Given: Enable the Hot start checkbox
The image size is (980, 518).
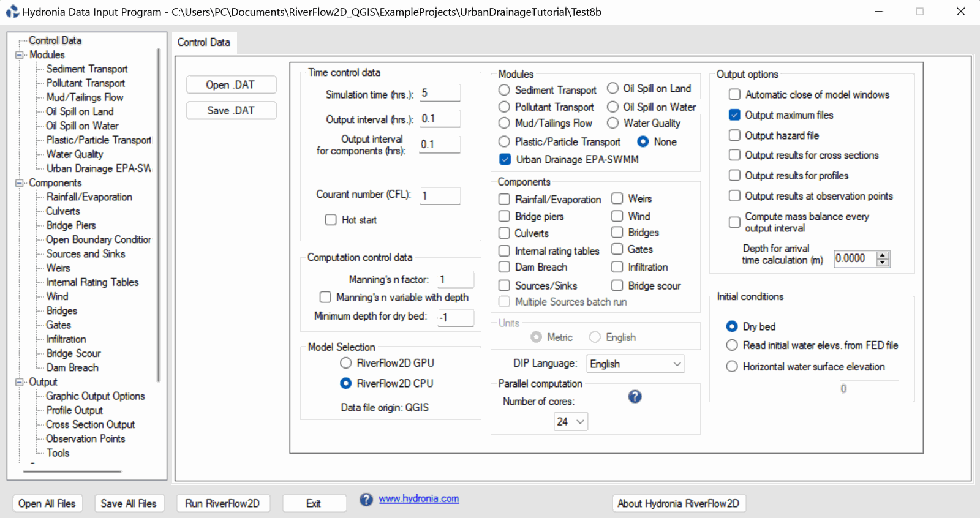Looking at the screenshot, I should click(x=331, y=220).
